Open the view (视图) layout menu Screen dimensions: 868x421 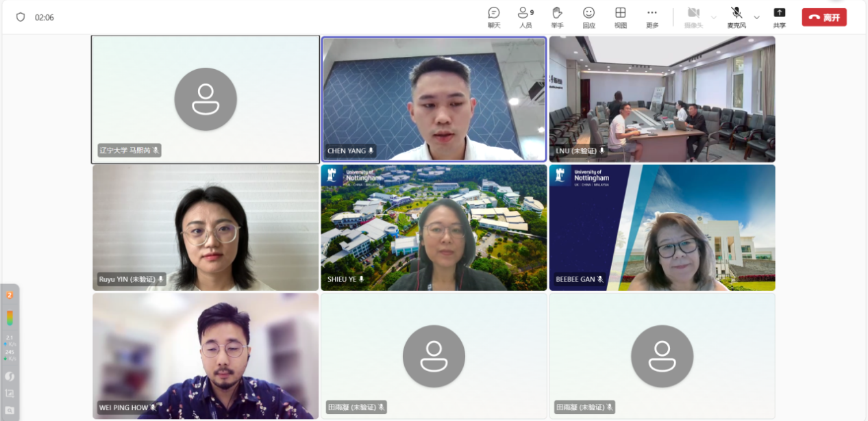(620, 17)
